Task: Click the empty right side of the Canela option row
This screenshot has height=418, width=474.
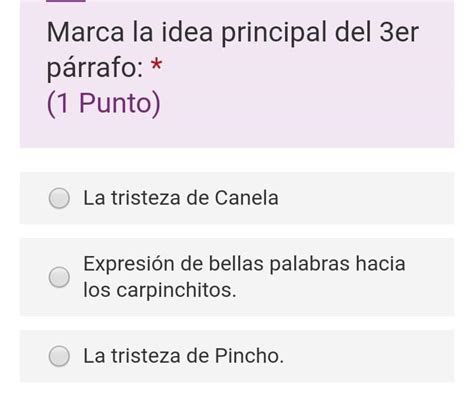Action: point(367,198)
